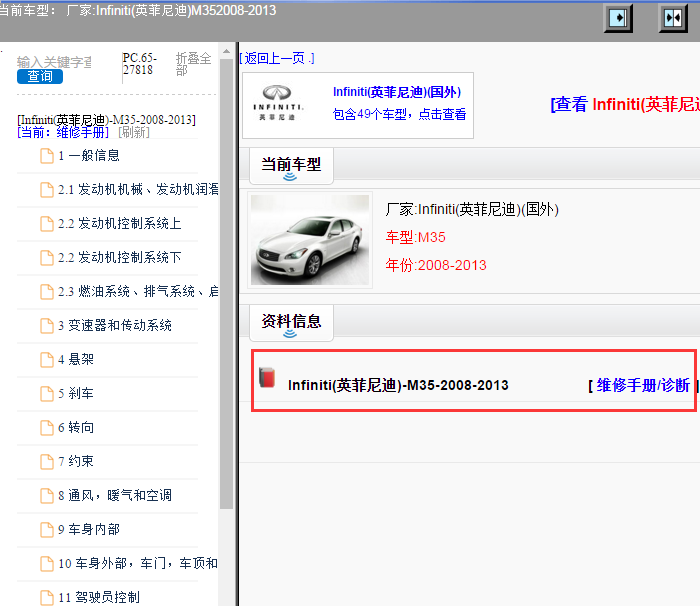
Task: Click Infiniti(英菲尼迪)-M35-2008-2013 manual title
Action: [x=398, y=385]
